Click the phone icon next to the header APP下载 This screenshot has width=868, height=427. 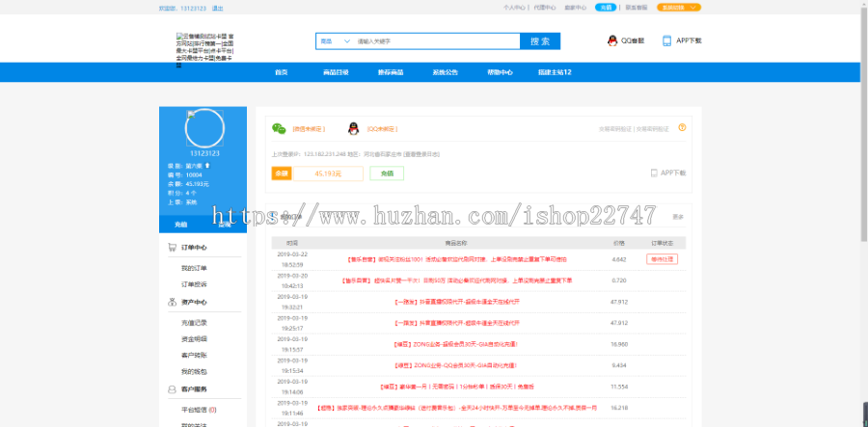(x=667, y=40)
